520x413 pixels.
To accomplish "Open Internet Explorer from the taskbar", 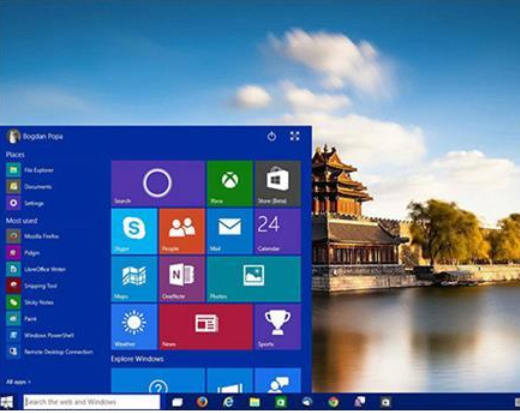I will point(228,402).
